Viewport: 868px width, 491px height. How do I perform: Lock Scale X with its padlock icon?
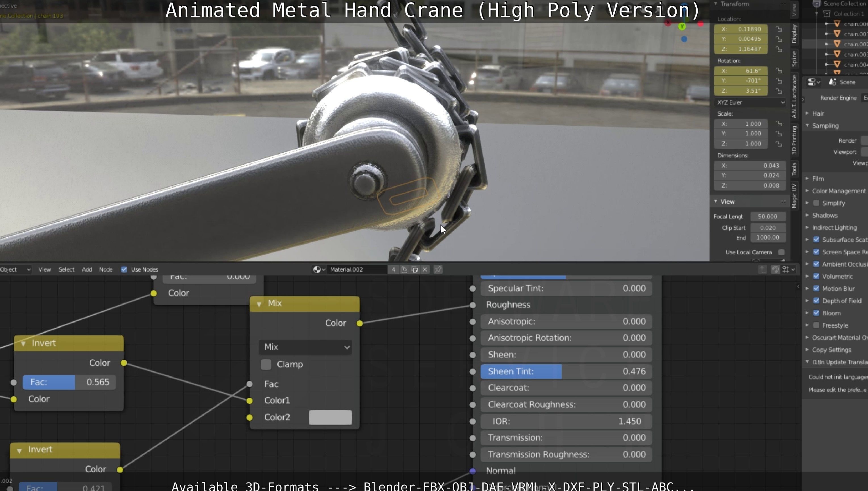(x=779, y=124)
